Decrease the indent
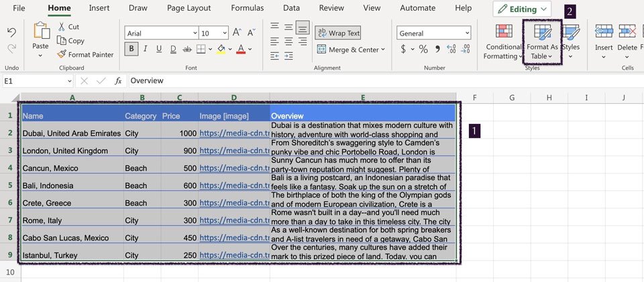Viewport: 644px width, 282px height. [x=275, y=56]
